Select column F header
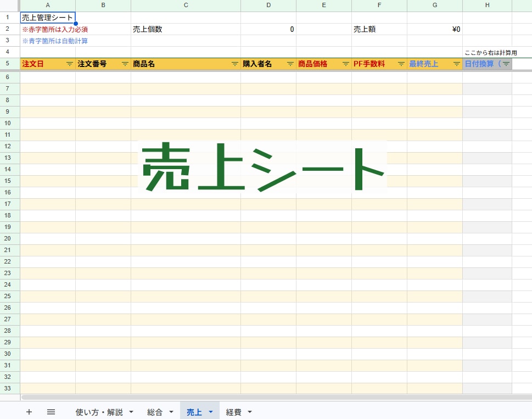The width and height of the screenshot is (532, 419). tap(379, 5)
